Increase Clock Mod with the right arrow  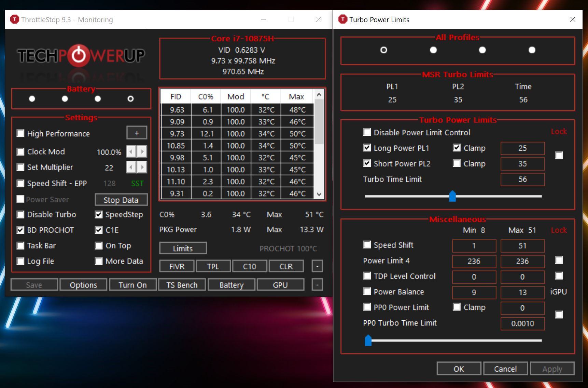click(142, 151)
